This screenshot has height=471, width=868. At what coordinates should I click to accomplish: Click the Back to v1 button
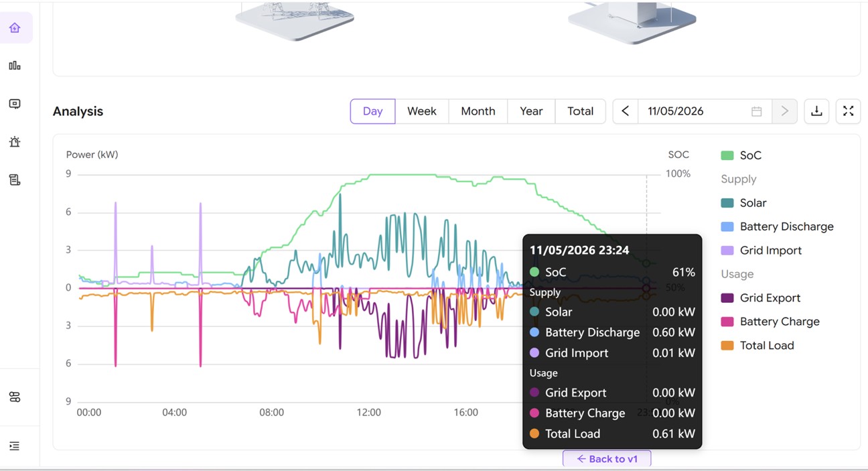pos(607,459)
